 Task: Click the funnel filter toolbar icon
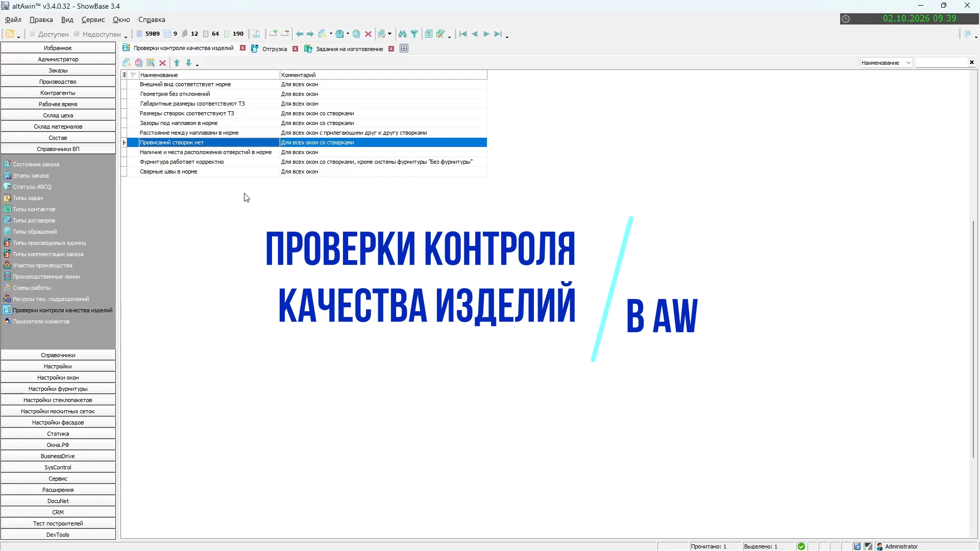tap(414, 34)
